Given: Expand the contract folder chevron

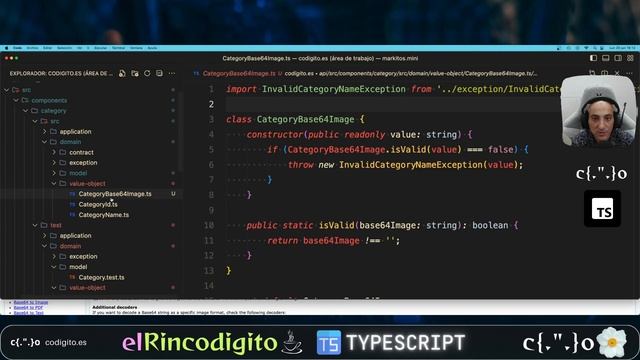Looking at the screenshot, I should pyautogui.click(x=53, y=152).
